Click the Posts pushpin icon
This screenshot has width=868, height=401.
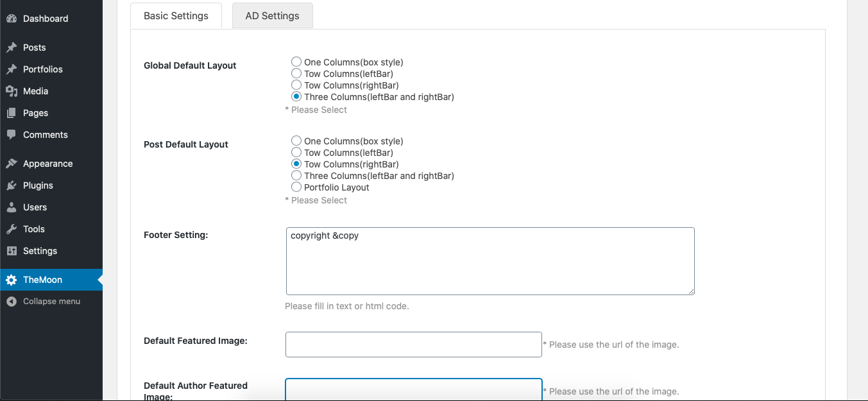[11, 47]
